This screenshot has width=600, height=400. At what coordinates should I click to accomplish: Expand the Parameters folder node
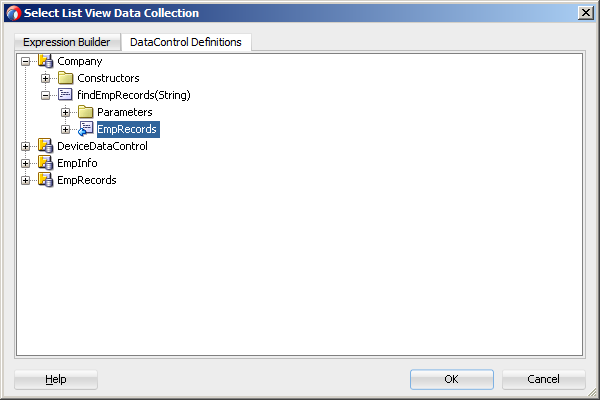point(66,112)
